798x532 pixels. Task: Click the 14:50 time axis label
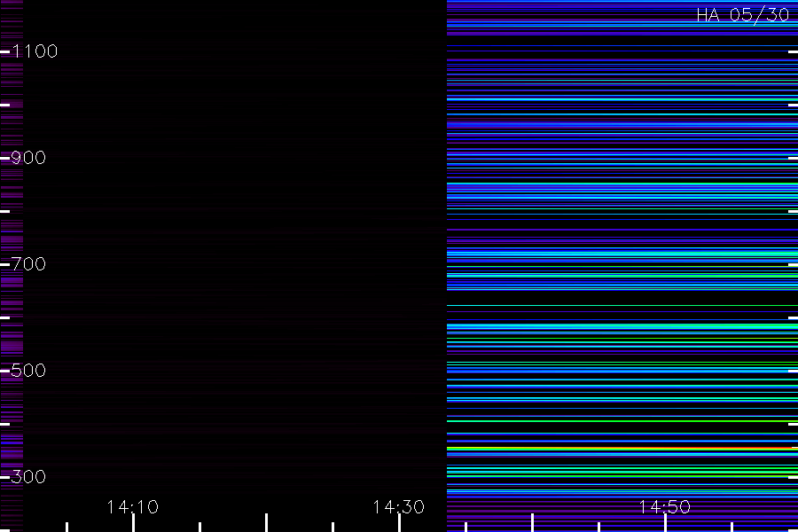click(x=665, y=507)
